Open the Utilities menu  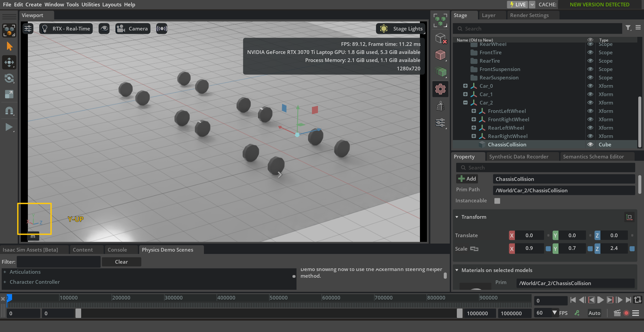click(x=91, y=4)
